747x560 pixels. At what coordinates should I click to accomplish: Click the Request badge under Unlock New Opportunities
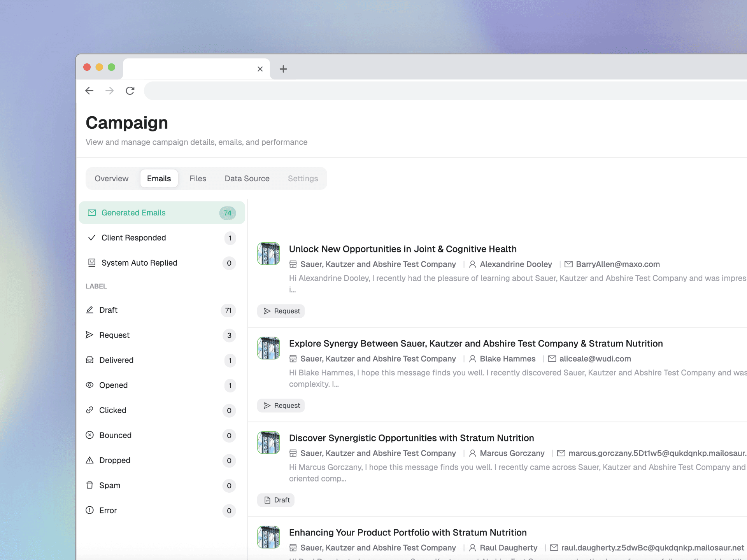point(281,311)
